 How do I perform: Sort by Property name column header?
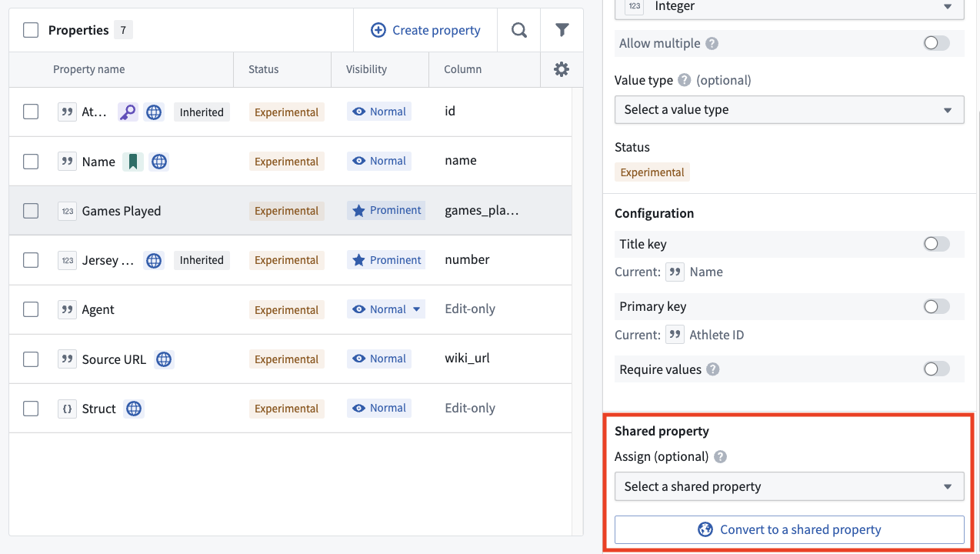(88, 69)
